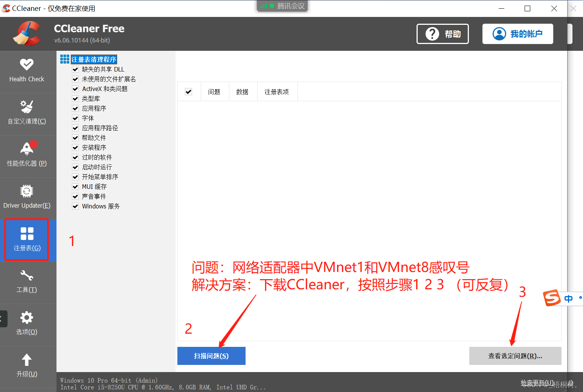
Task: Toggle 过时的软件 checkbox
Action: 75,157
